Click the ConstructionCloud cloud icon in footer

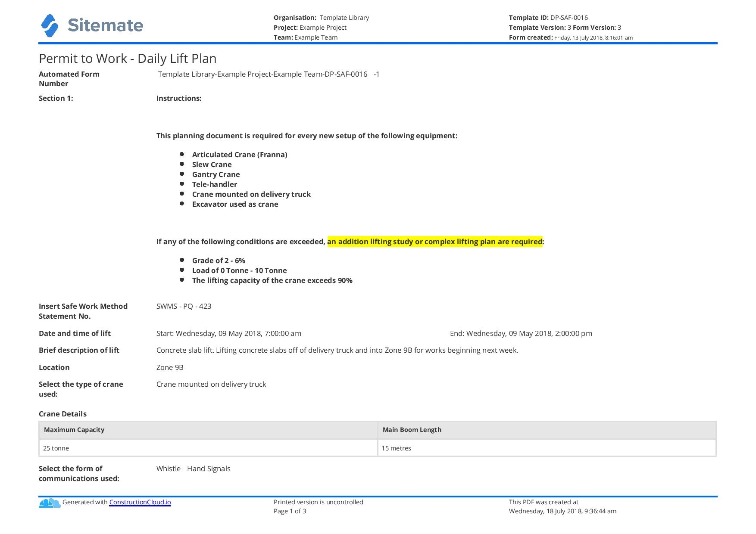(x=50, y=503)
